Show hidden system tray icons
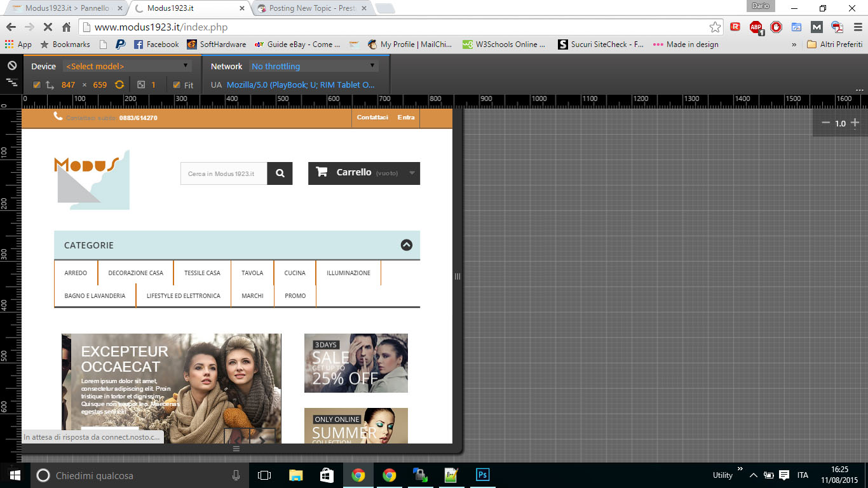 (753, 475)
